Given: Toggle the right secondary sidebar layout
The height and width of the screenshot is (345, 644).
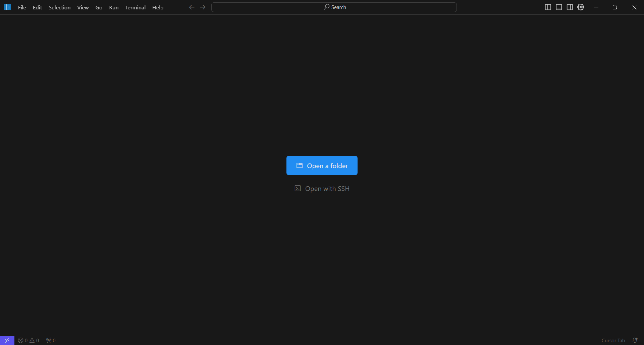Looking at the screenshot, I should click(x=570, y=7).
